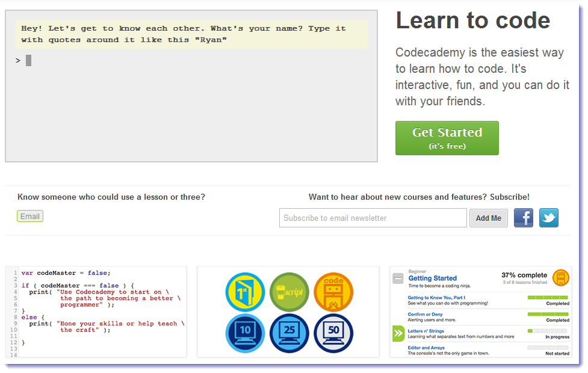The width and height of the screenshot is (588, 373).
Task: Click the Get Started (it's free) button
Action: [447, 138]
